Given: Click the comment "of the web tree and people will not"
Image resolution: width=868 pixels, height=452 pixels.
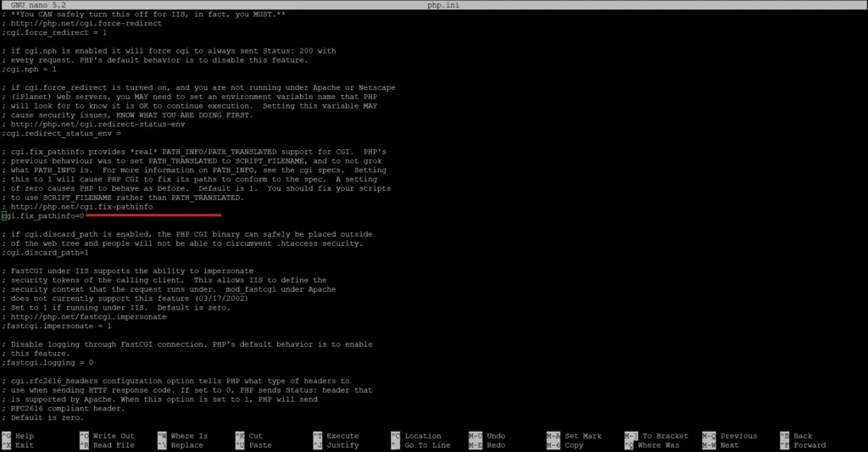Looking at the screenshot, I should tap(182, 243).
